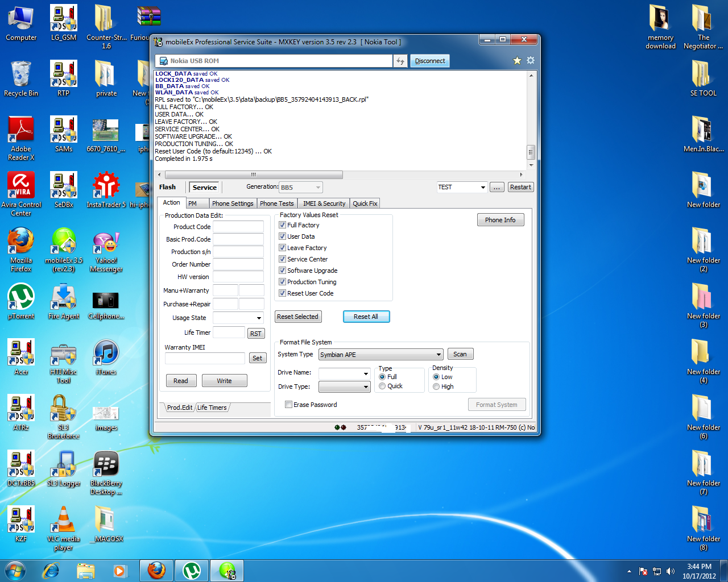Viewport: 728px width, 582px height.
Task: Open the gear settings icon in mobileEx
Action: pyautogui.click(x=531, y=61)
